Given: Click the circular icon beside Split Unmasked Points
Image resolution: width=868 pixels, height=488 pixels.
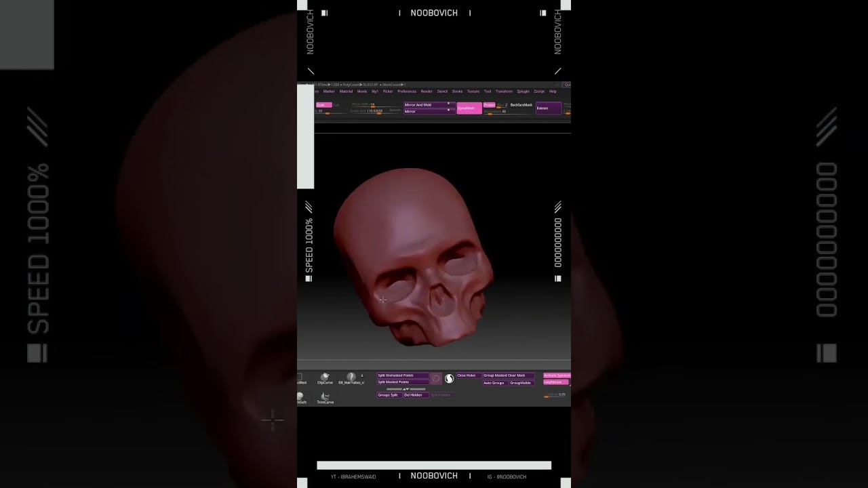Looking at the screenshot, I should click(436, 379).
